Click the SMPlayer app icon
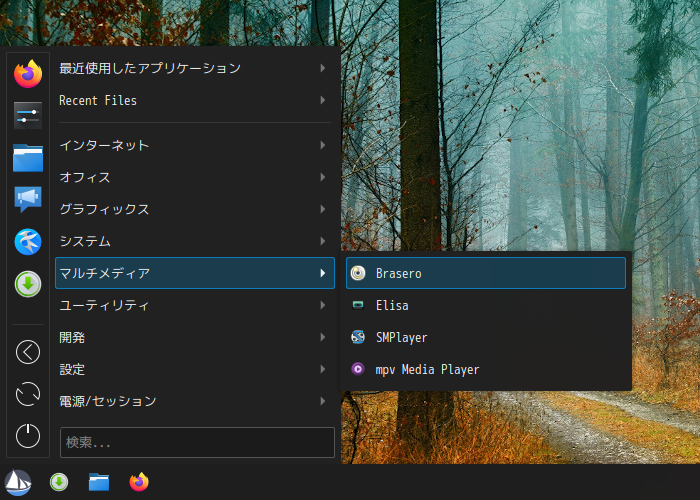The width and height of the screenshot is (700, 500). click(358, 337)
